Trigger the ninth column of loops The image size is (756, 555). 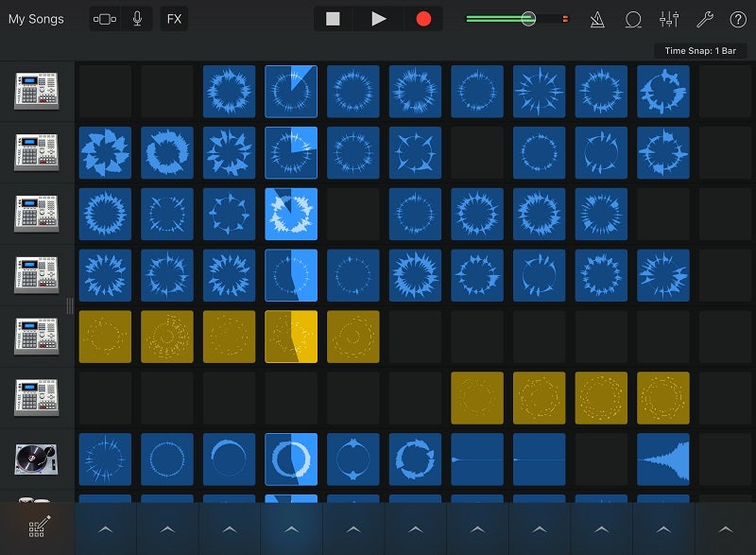click(x=601, y=529)
